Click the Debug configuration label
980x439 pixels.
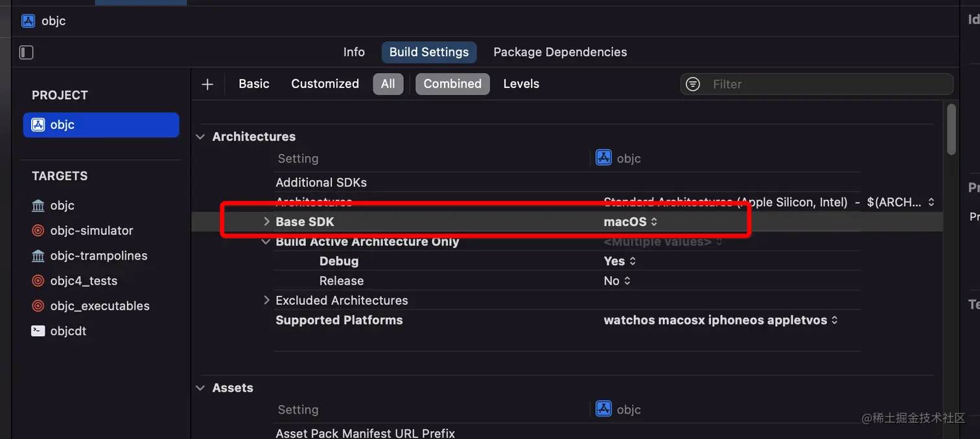point(339,262)
